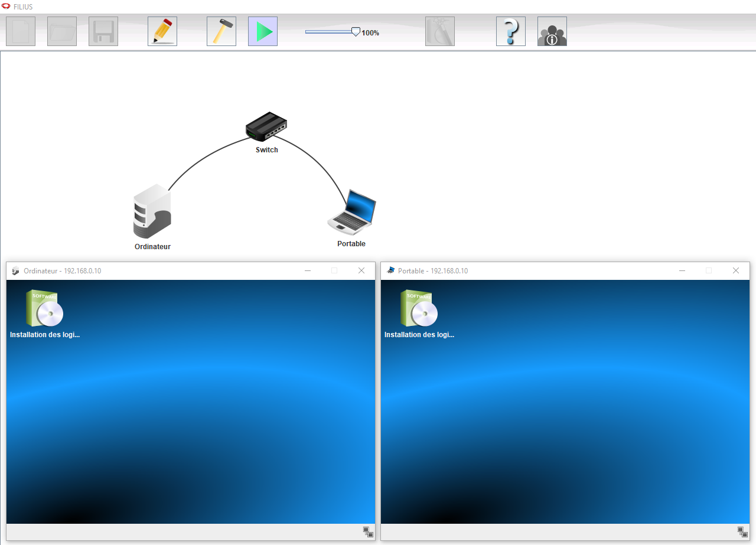Open help with the question mark icon
Viewport: 756px width, 545px height.
click(511, 31)
